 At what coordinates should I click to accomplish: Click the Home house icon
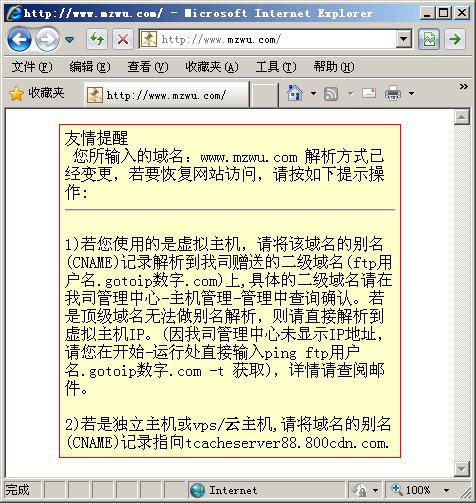point(295,93)
